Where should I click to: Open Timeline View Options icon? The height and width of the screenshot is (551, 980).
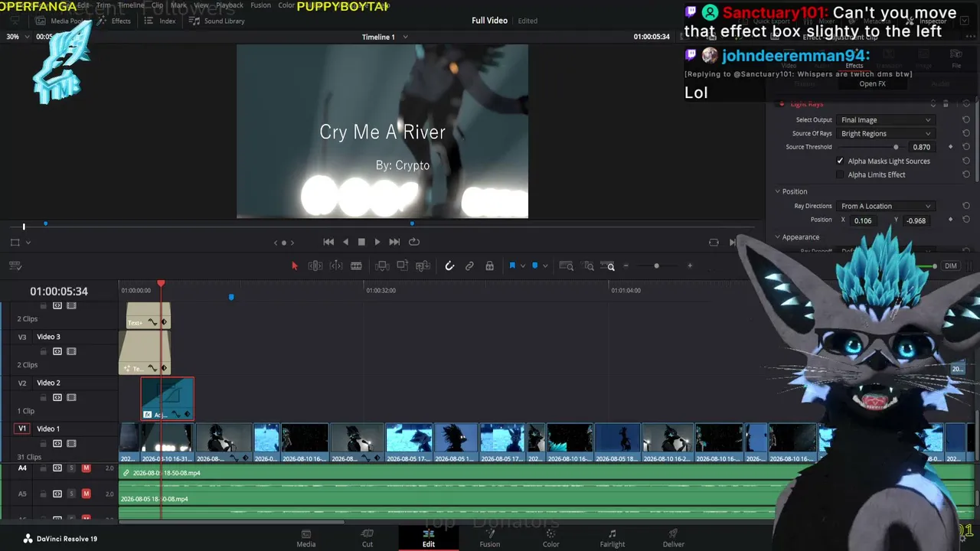tap(15, 266)
